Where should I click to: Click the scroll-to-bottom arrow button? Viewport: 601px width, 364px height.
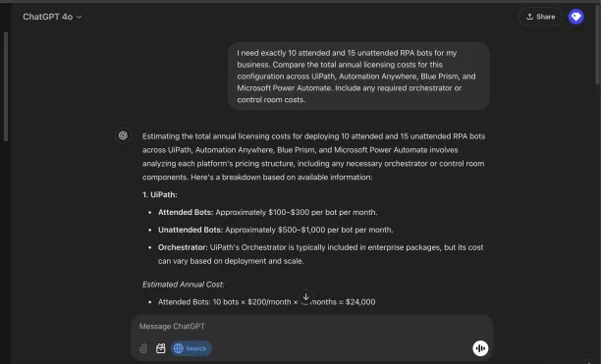click(305, 296)
